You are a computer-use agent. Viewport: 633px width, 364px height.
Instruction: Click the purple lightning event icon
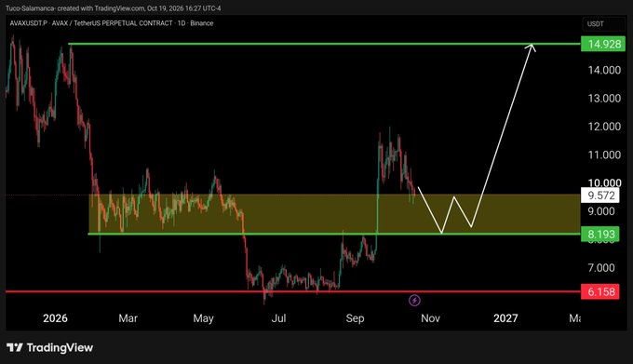[414, 301]
